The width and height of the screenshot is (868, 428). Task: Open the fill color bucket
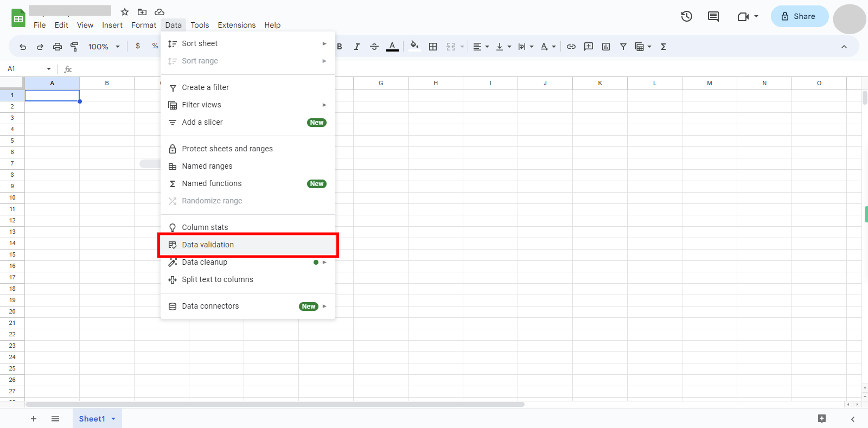point(414,46)
